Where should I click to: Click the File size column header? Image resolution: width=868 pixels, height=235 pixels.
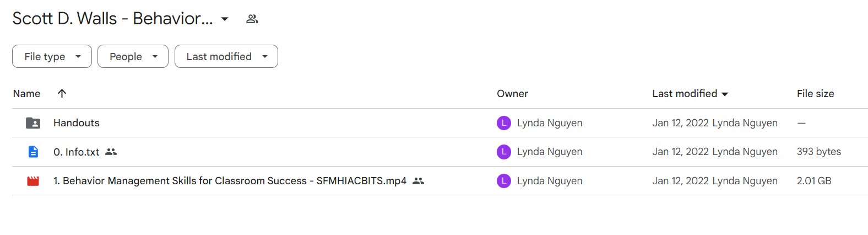coord(815,94)
